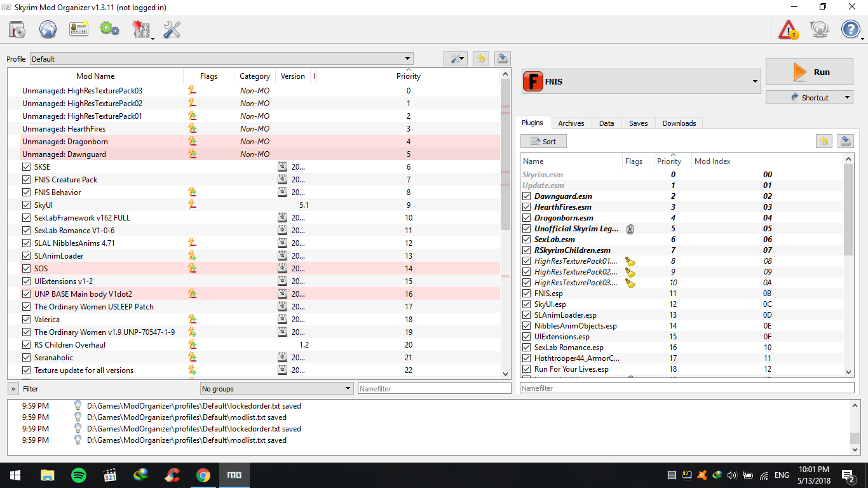Select the RS Children Overhaul mod row
This screenshot has height=488, width=868.
click(x=254, y=344)
